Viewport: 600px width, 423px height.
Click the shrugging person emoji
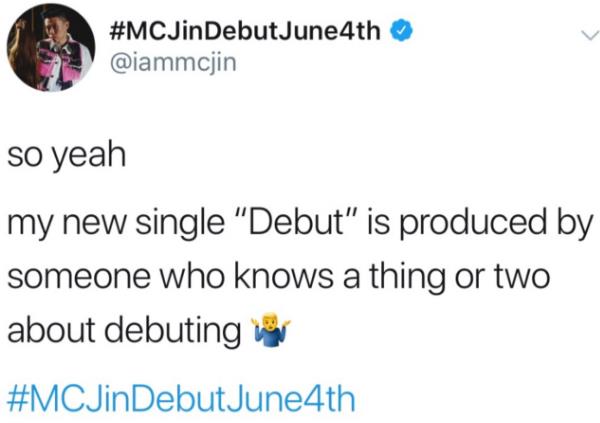pyautogui.click(x=270, y=332)
